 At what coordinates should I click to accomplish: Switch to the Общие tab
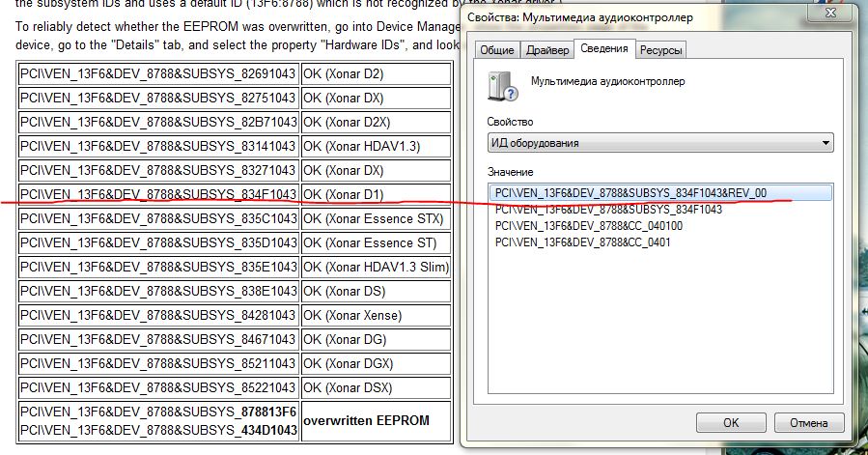click(497, 50)
